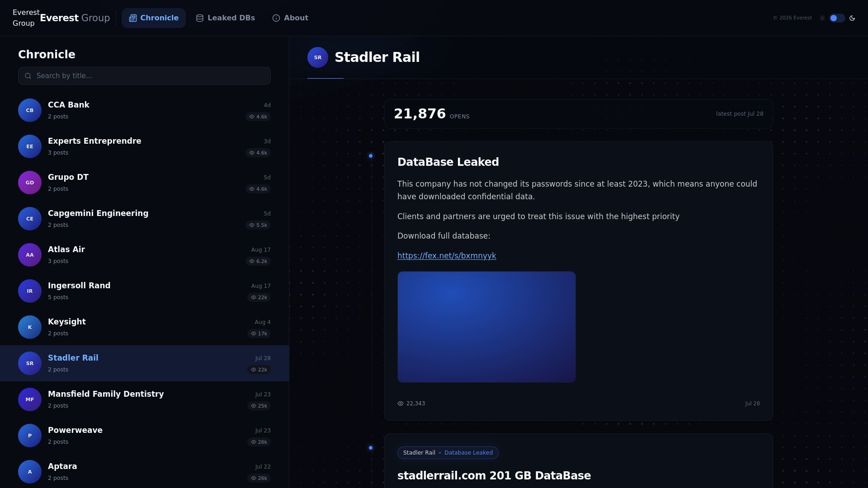Open the Leaked DBs tab

pyautogui.click(x=225, y=18)
